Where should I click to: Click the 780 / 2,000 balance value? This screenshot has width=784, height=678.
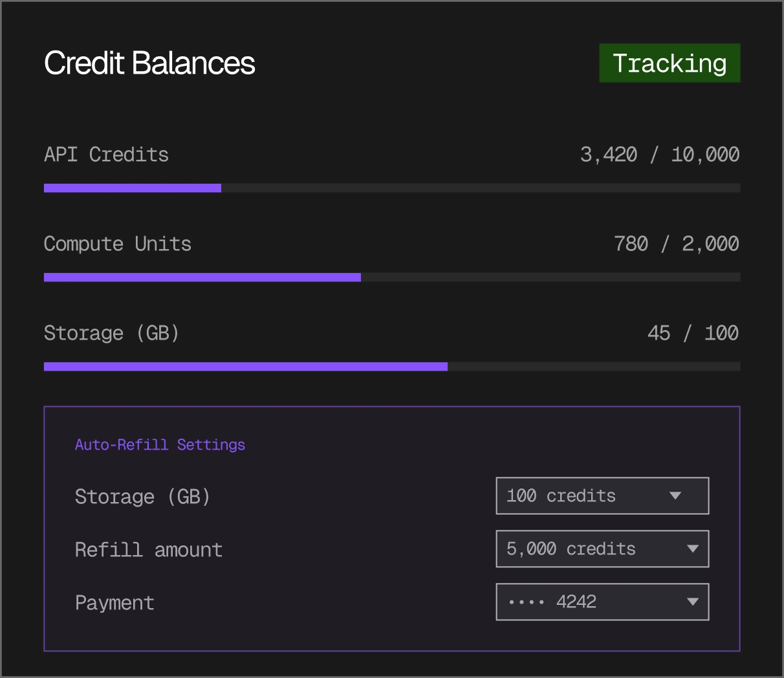(x=677, y=244)
